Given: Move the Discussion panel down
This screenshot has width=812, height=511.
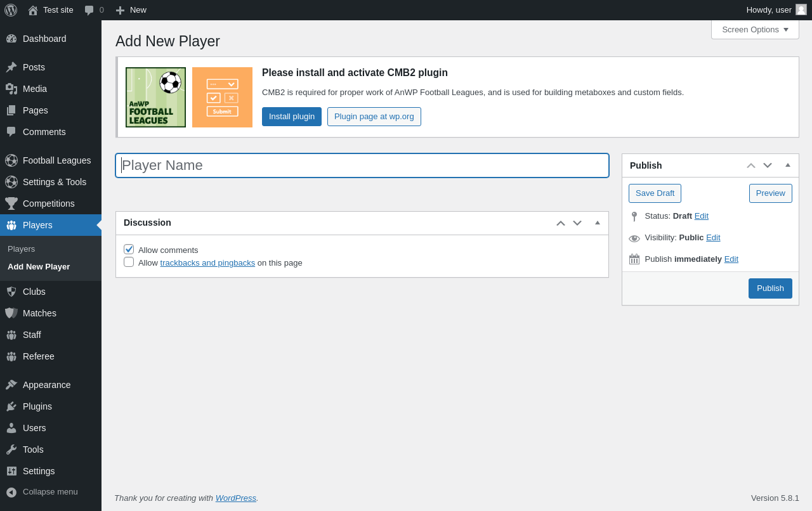Looking at the screenshot, I should pyautogui.click(x=577, y=223).
